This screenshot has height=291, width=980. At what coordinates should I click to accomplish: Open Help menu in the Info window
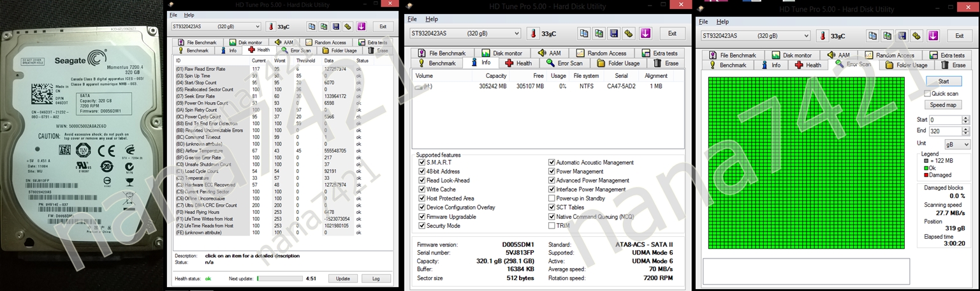coord(432,19)
